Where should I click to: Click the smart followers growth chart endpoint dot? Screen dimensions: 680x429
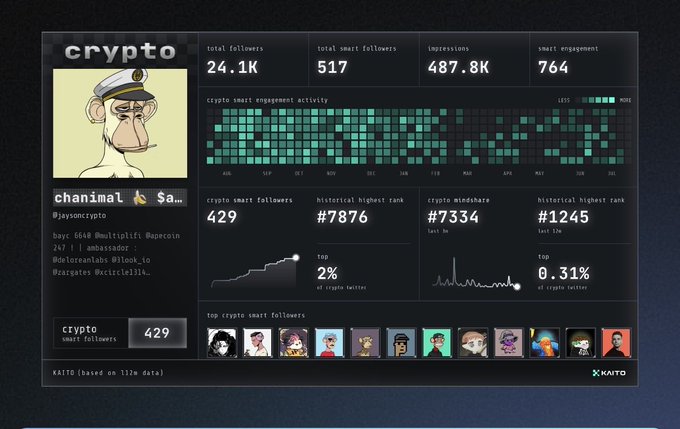click(x=296, y=258)
